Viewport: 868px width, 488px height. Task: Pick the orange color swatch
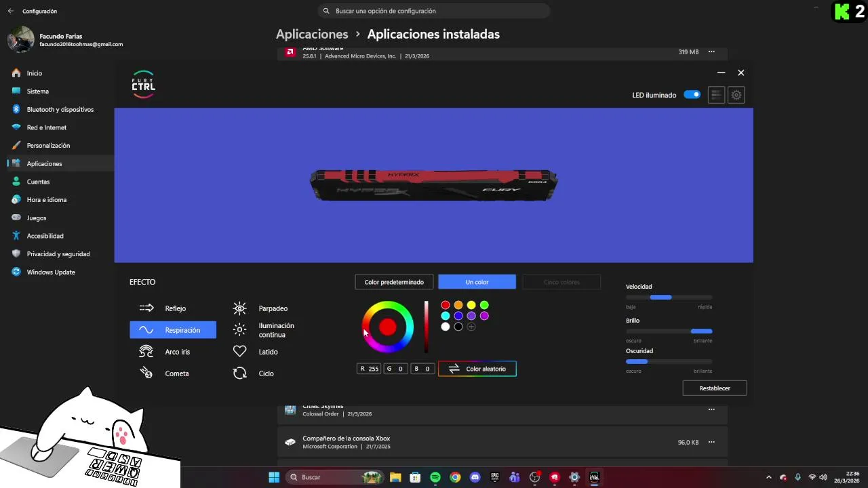[x=458, y=305]
